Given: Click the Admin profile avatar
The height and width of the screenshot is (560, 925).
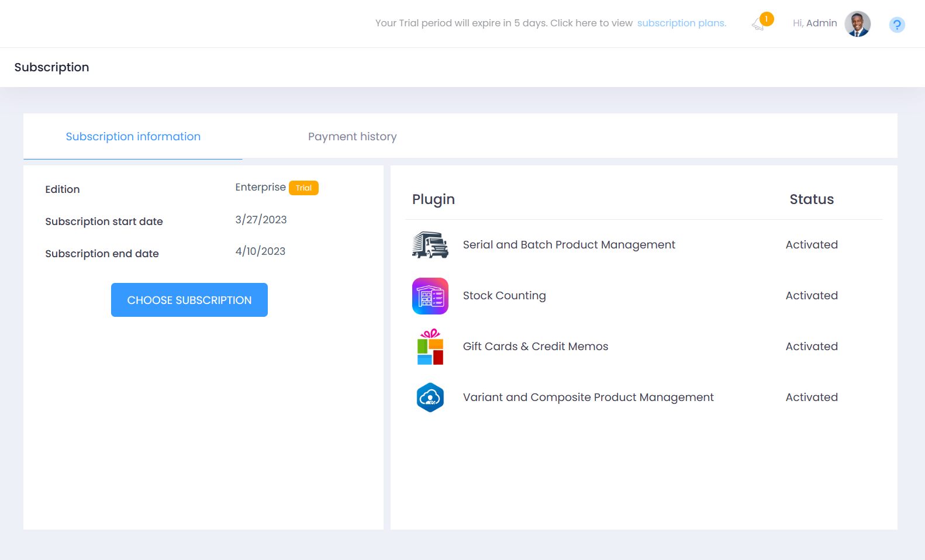Looking at the screenshot, I should 857,24.
